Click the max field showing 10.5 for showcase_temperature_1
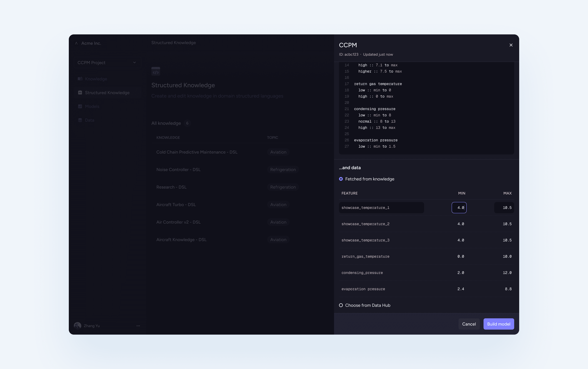This screenshot has width=588, height=369. tap(504, 207)
